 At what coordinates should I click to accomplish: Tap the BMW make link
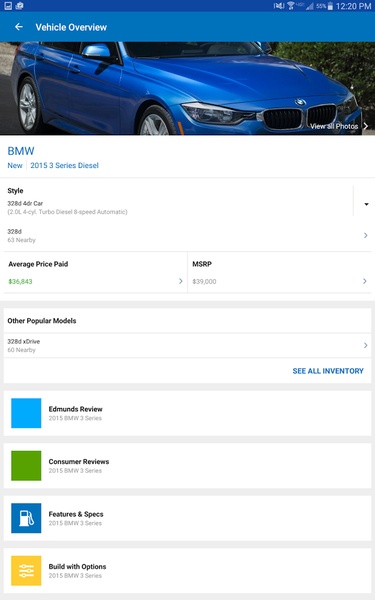[21, 151]
